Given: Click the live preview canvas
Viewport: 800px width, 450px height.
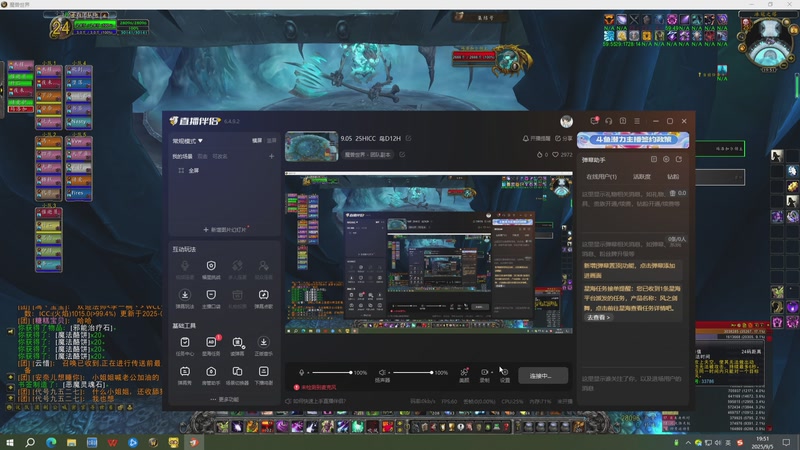Looking at the screenshot, I should [x=429, y=254].
